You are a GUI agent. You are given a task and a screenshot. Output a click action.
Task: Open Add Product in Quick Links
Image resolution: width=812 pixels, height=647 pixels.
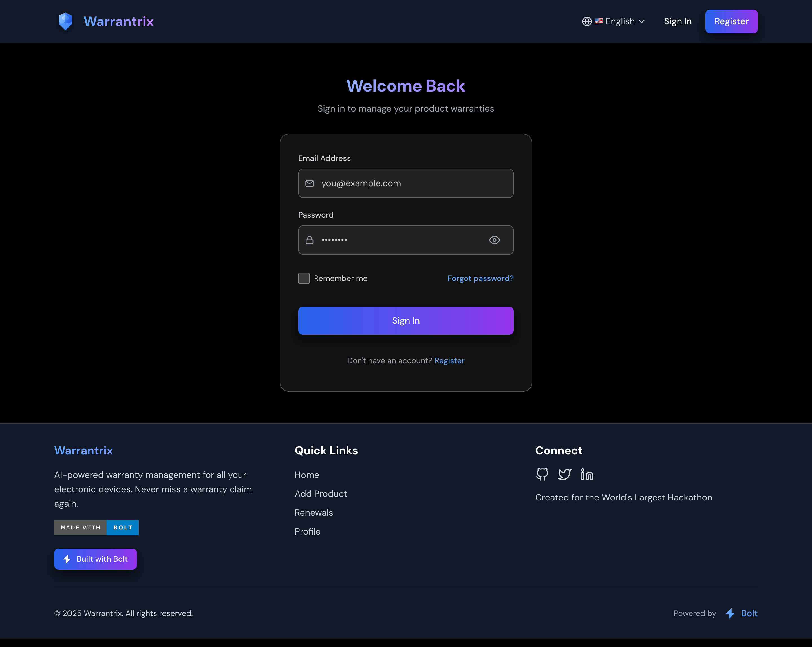[321, 493]
